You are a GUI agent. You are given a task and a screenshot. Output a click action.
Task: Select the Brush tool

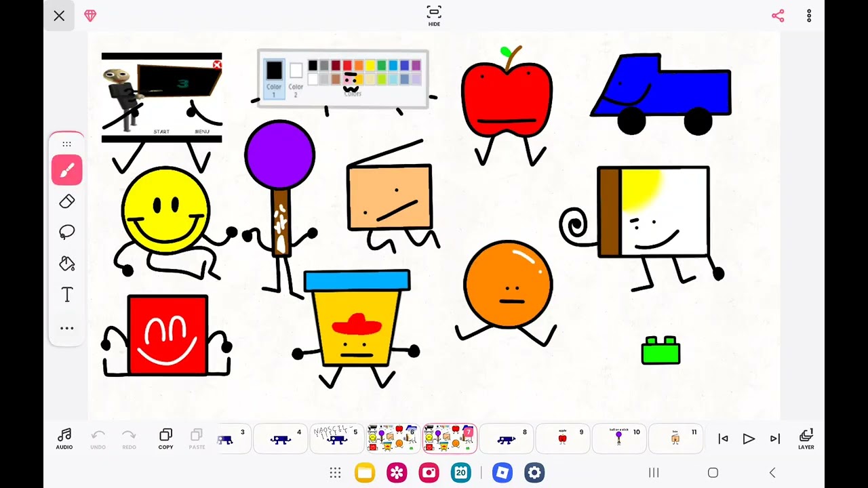(66, 170)
